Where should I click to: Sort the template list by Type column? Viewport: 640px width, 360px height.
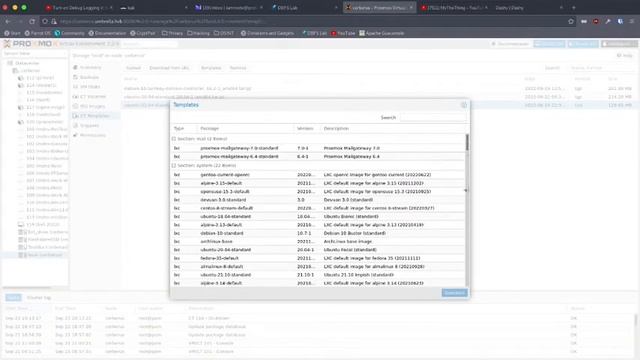(184, 128)
